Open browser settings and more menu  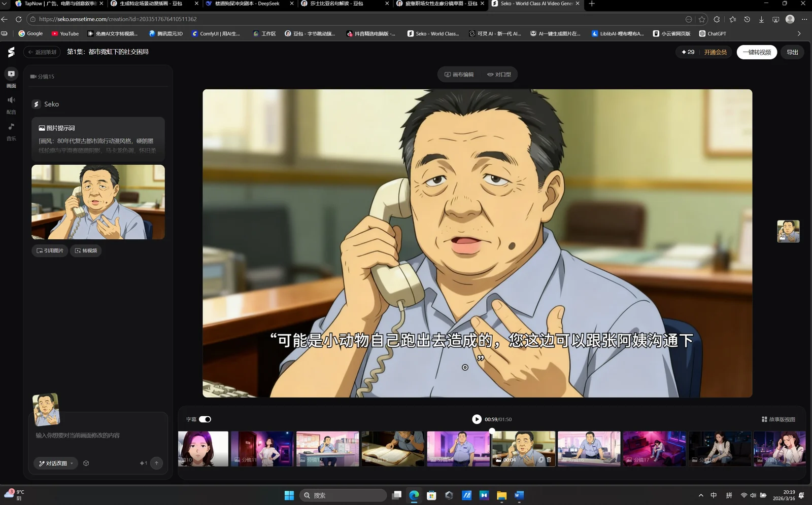tap(804, 19)
